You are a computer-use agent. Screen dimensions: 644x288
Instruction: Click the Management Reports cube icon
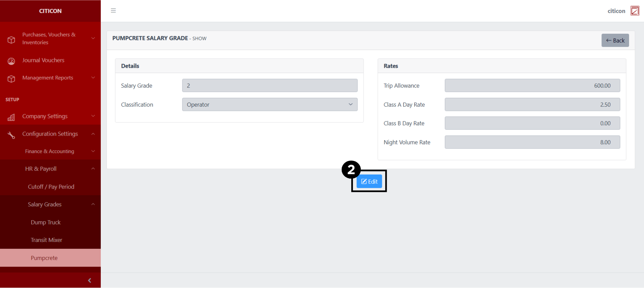coord(11,79)
